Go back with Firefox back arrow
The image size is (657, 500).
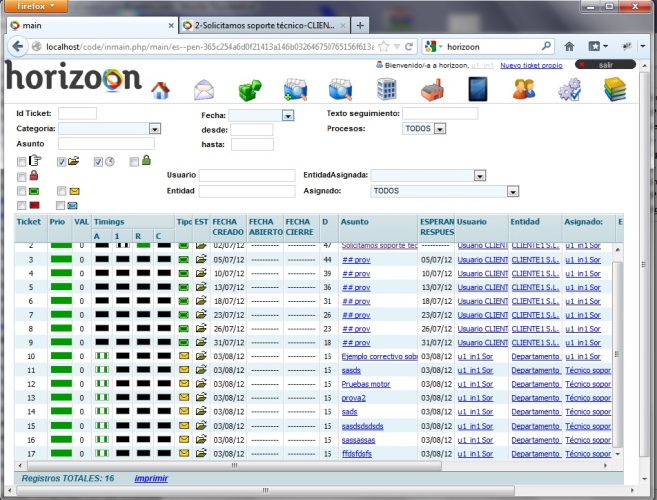pyautogui.click(x=18, y=46)
